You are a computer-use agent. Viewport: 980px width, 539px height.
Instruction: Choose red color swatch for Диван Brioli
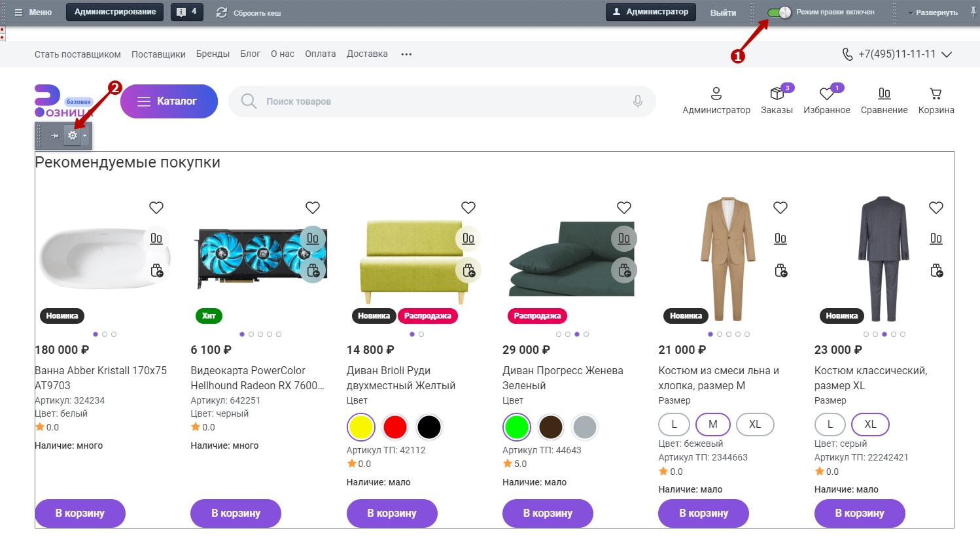coord(395,427)
